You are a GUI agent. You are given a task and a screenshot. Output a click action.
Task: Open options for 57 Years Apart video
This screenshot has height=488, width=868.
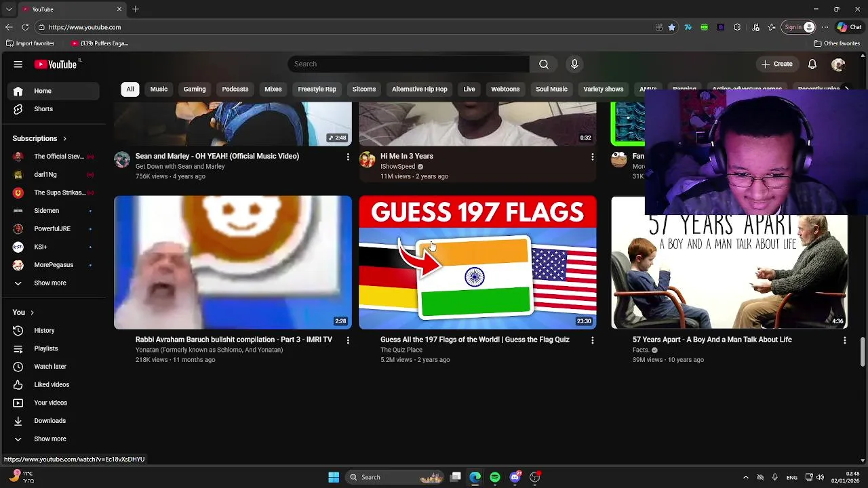tap(844, 340)
